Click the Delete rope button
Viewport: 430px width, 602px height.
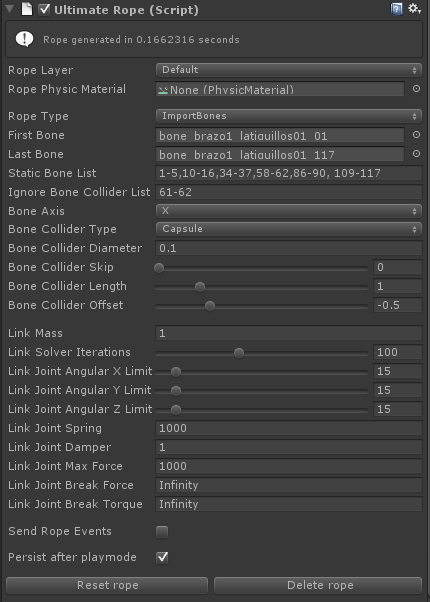click(318, 585)
